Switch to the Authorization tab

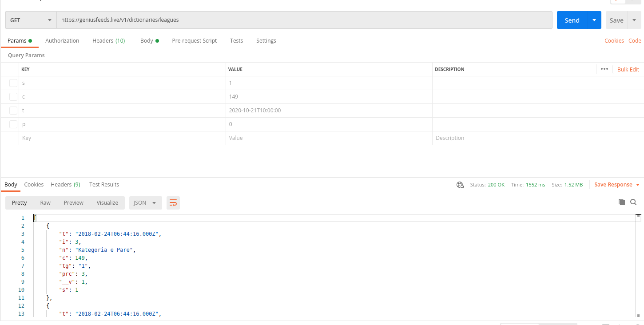(62, 40)
